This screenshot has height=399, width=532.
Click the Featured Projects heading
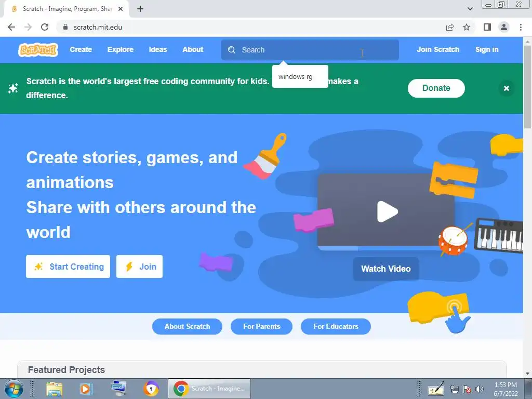(66, 370)
